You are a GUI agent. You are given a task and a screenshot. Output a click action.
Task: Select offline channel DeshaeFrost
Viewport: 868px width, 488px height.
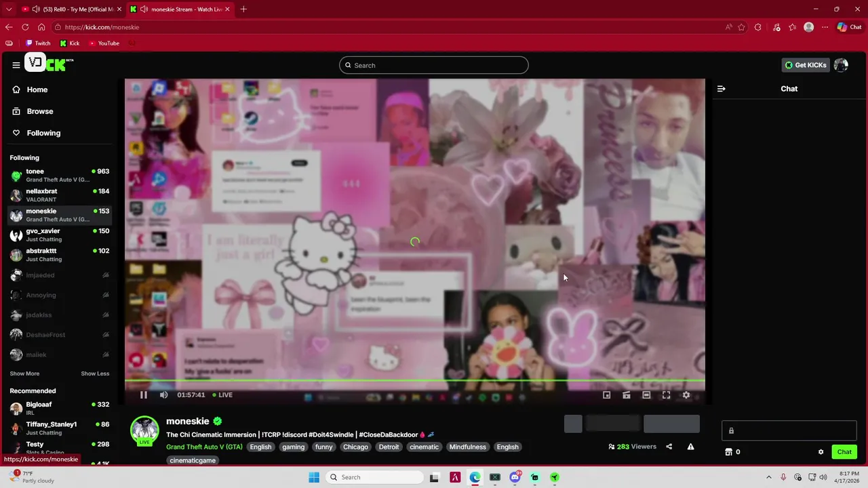(x=60, y=335)
